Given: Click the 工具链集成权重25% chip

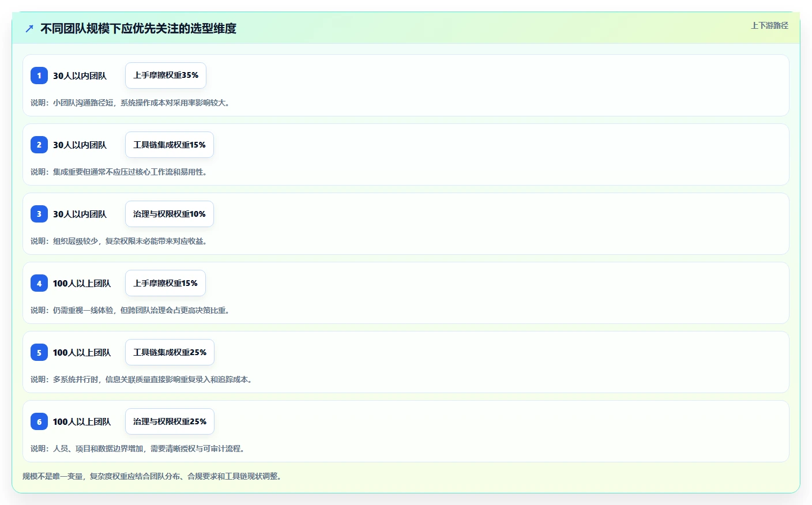Looking at the screenshot, I should (170, 352).
